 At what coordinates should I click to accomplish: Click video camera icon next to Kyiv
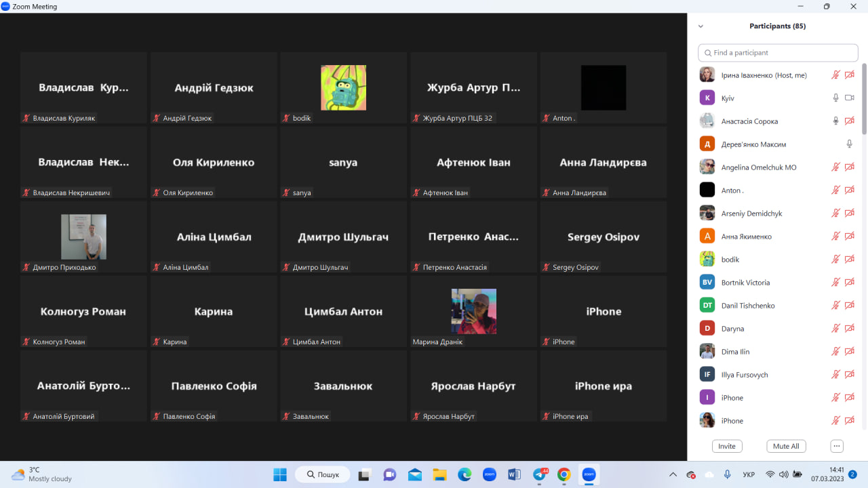pos(849,98)
